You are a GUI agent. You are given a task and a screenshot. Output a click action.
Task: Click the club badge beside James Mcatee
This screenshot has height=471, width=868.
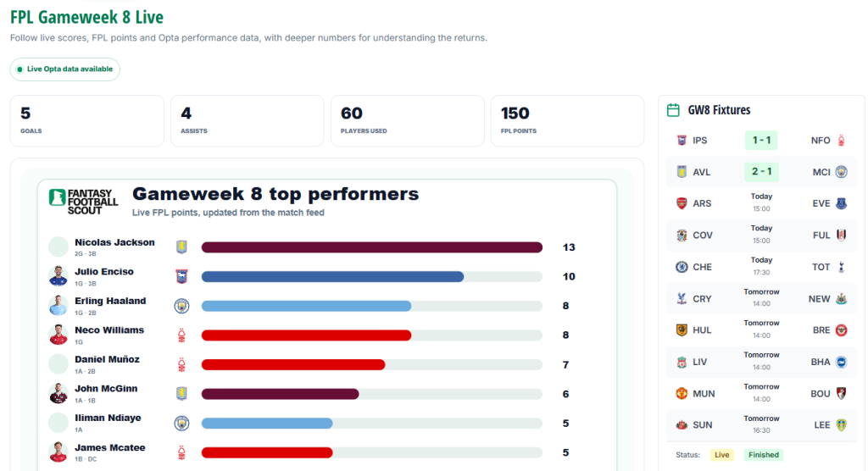pos(181,452)
